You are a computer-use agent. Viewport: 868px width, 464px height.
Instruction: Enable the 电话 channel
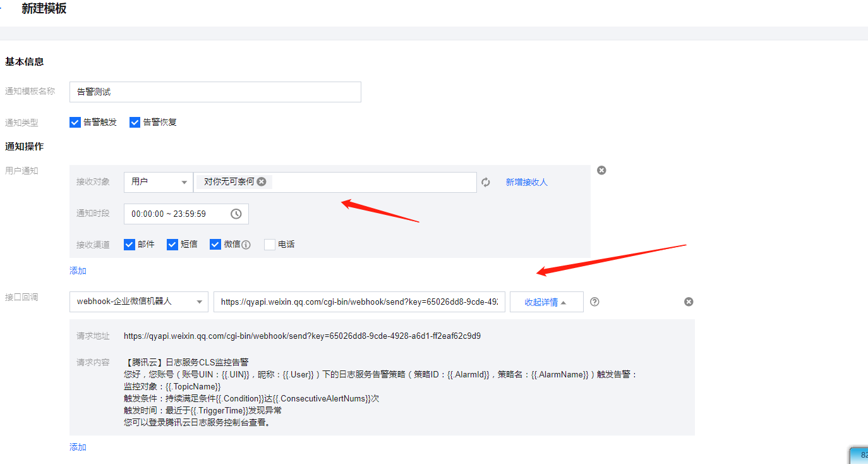(270, 244)
